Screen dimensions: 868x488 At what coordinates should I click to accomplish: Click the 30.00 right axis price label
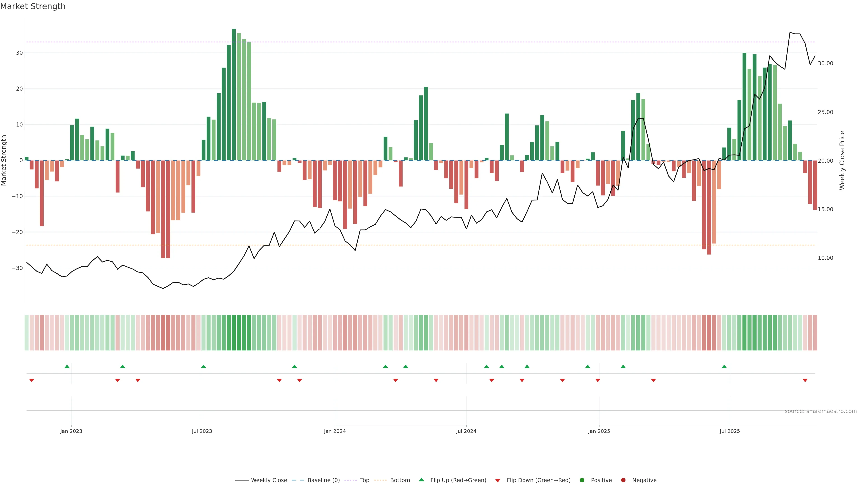[825, 63]
